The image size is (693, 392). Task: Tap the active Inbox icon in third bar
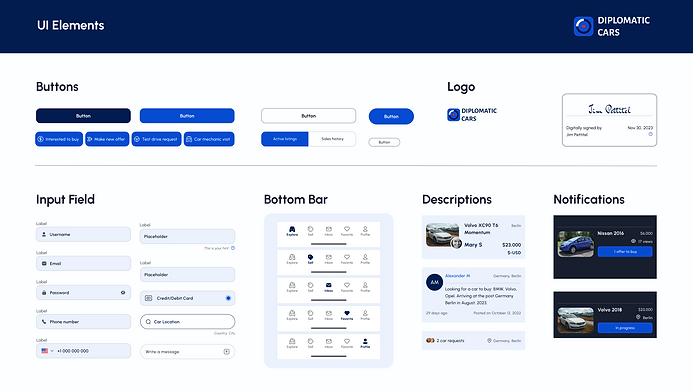click(x=328, y=285)
